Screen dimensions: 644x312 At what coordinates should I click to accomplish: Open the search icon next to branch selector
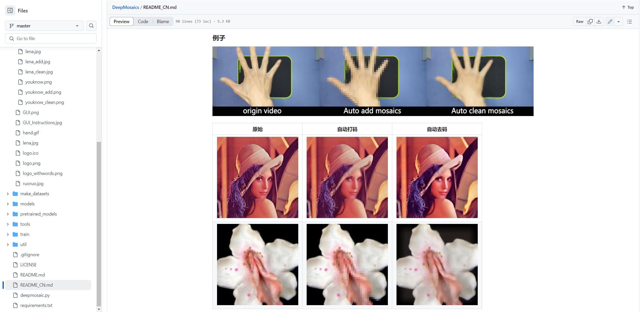coord(91,26)
